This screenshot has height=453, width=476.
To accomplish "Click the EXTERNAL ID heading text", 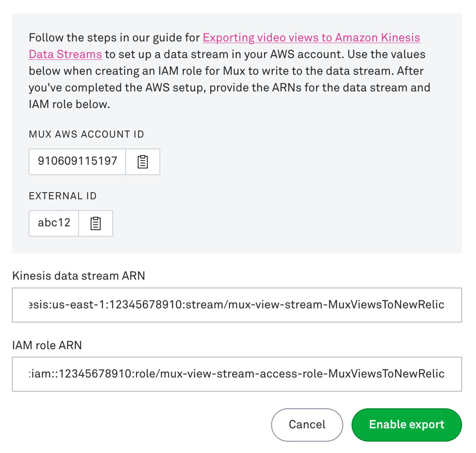I will (62, 196).
